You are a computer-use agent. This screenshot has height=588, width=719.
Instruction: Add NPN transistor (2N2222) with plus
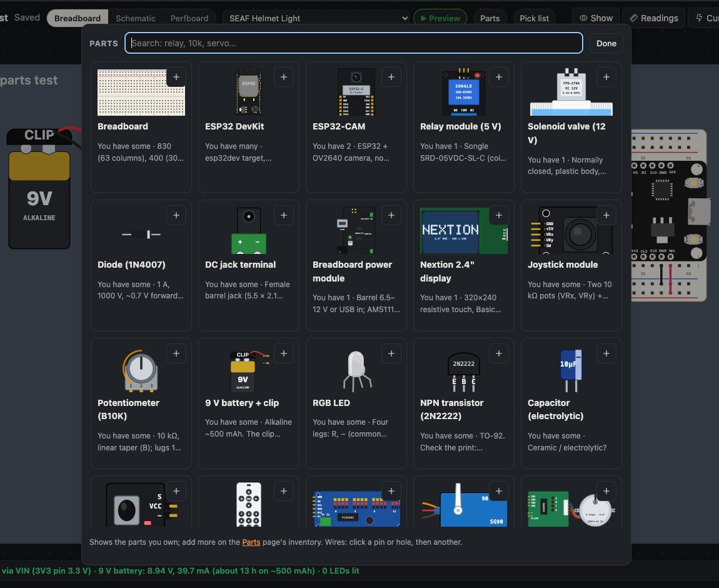point(499,353)
